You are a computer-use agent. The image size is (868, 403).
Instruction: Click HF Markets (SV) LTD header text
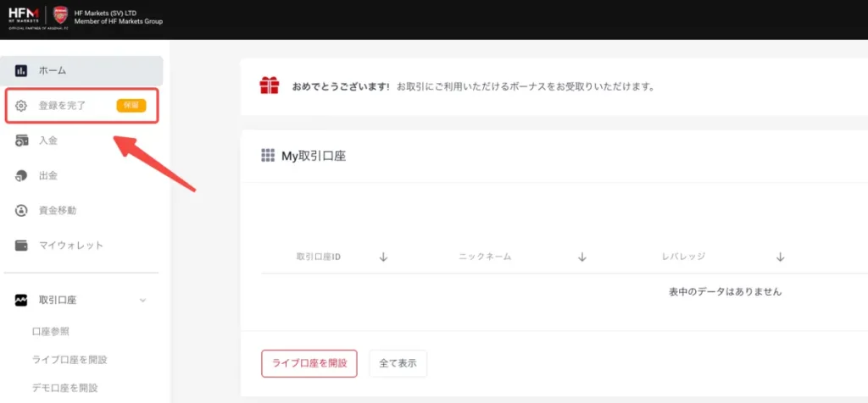[x=105, y=14]
